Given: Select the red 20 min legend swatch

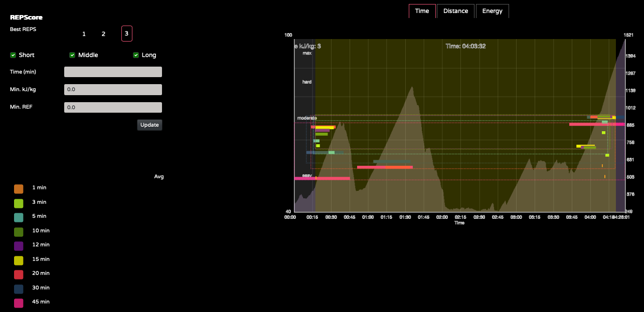Looking at the screenshot, I should click(19, 274).
